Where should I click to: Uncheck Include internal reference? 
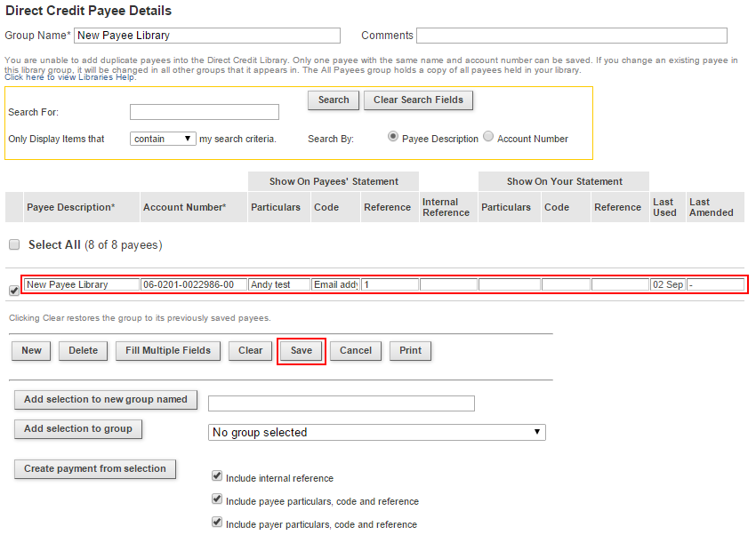click(x=217, y=476)
